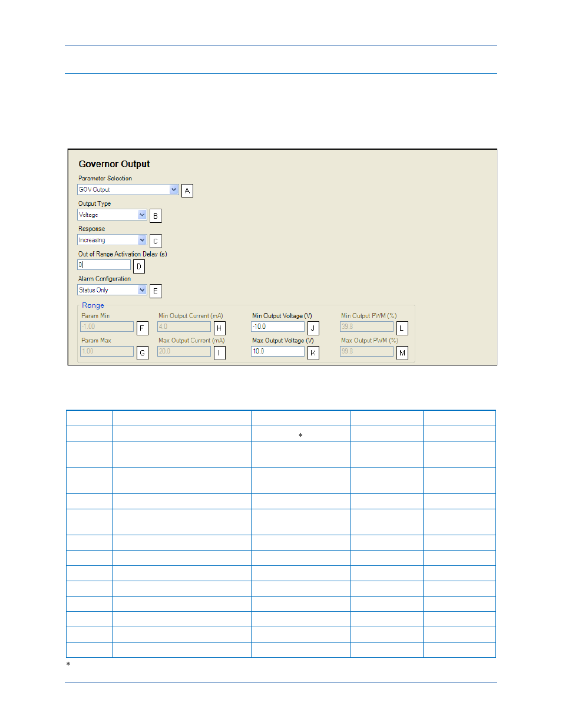Screen dimensions: 562x728
Task: Click the Min Output Voltage (V) field
Action: [x=277, y=327]
